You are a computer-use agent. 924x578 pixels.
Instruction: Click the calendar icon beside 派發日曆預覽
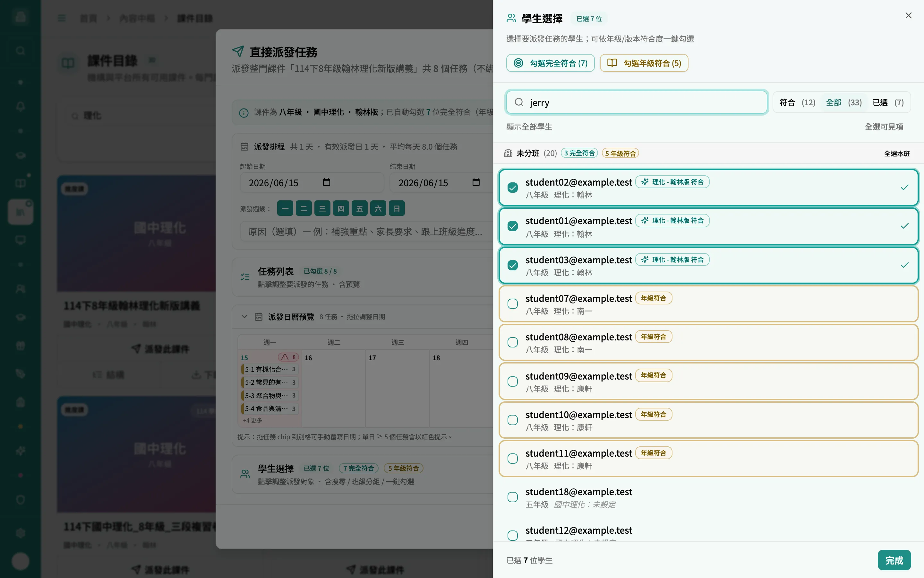pos(259,317)
